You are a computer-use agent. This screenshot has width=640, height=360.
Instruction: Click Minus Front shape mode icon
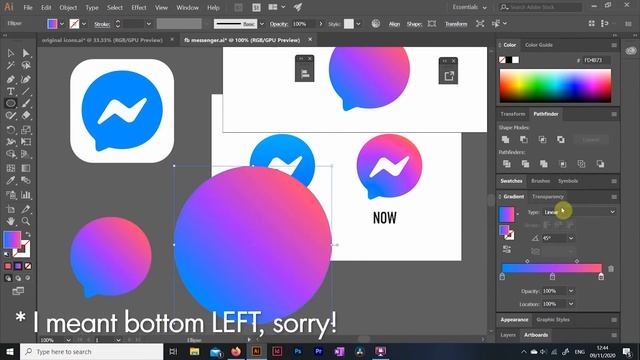click(x=524, y=140)
